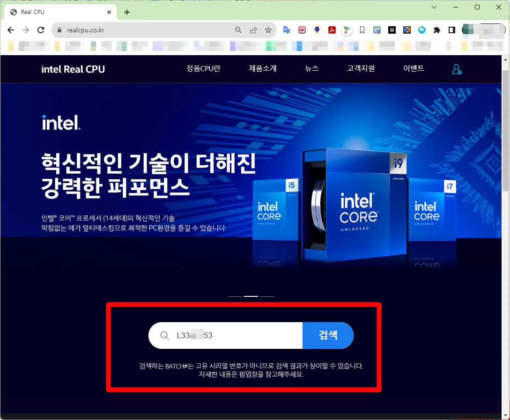Open the round leek-icon extension

(x=347, y=30)
